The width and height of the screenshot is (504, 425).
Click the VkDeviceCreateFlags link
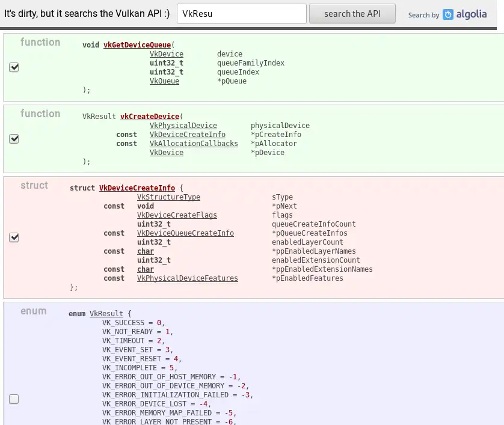177,215
